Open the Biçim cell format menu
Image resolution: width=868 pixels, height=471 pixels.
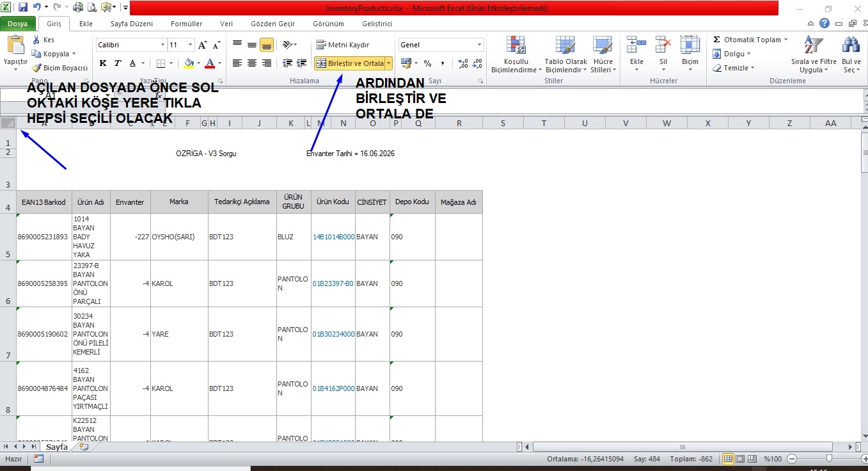coord(690,54)
